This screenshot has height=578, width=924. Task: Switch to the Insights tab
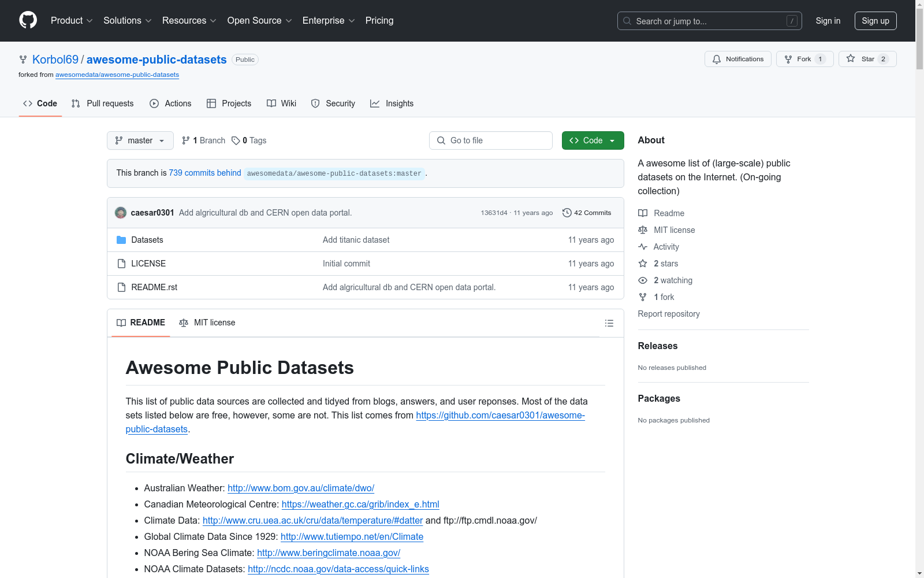coord(392,103)
